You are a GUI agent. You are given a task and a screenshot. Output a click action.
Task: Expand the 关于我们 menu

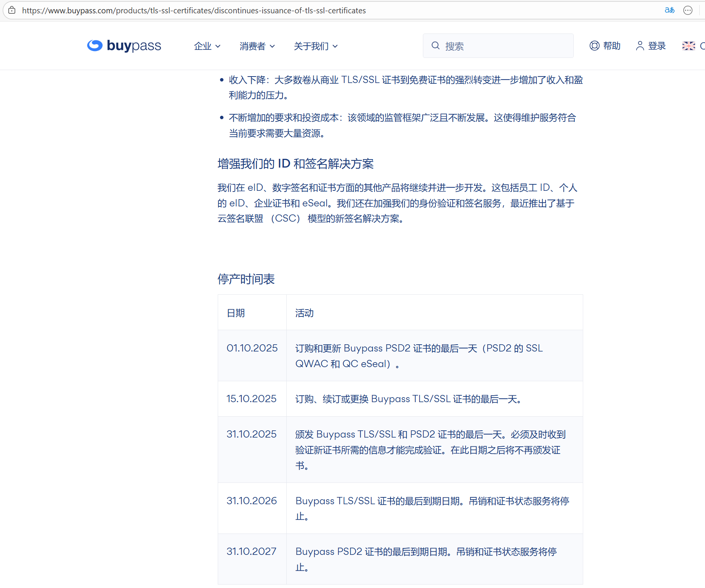[316, 46]
